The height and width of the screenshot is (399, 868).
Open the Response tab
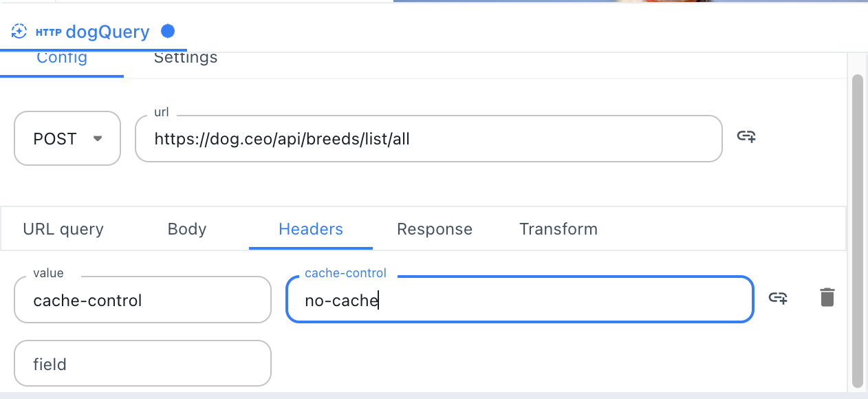pyautogui.click(x=434, y=229)
